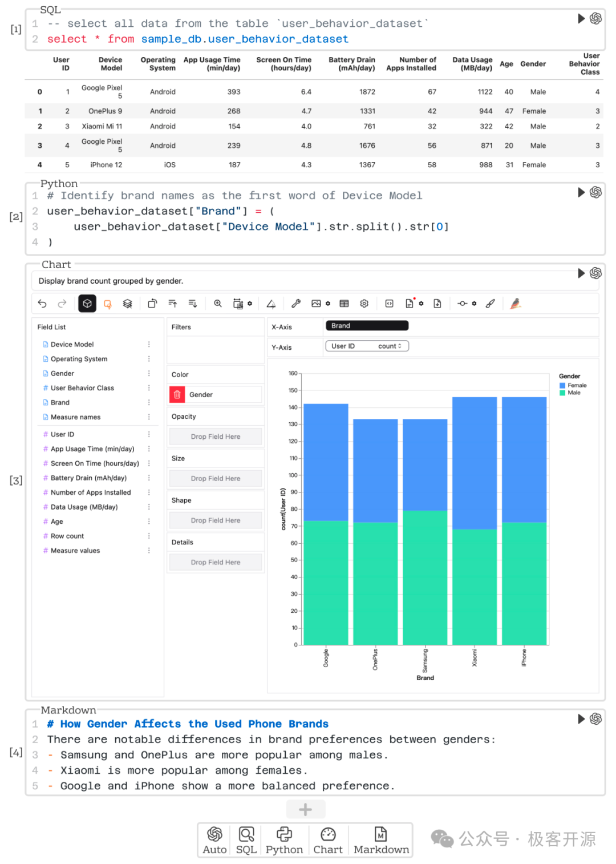Image resolution: width=616 pixels, height=864 pixels.
Task: Click the magnifier axis resize icon
Action: click(x=218, y=304)
